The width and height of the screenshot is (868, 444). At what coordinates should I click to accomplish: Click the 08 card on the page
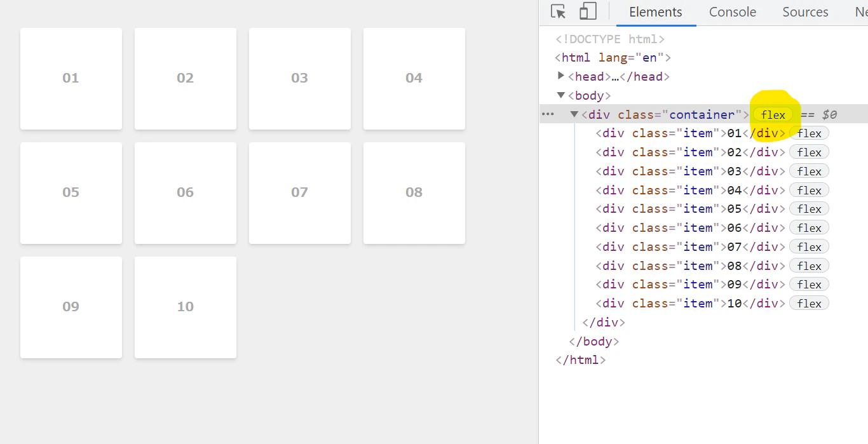[414, 193]
